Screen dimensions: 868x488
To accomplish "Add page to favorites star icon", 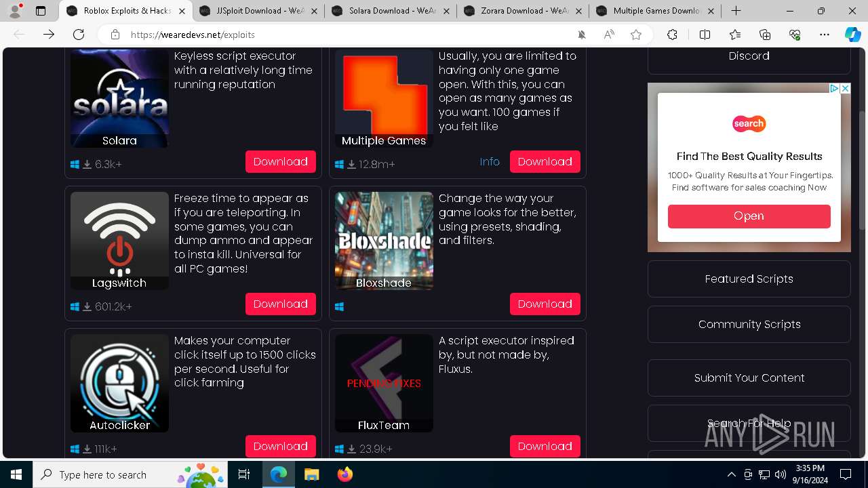I will 636,35.
